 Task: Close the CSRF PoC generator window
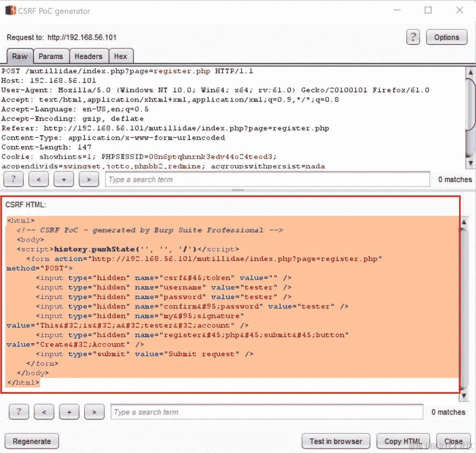tap(459, 10)
